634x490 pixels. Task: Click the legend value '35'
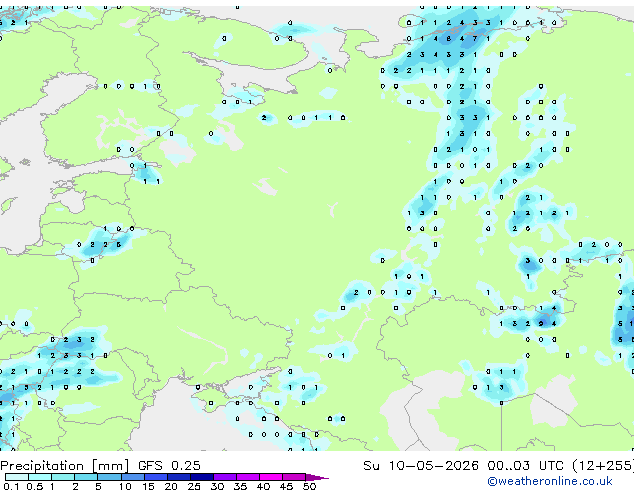(x=240, y=486)
